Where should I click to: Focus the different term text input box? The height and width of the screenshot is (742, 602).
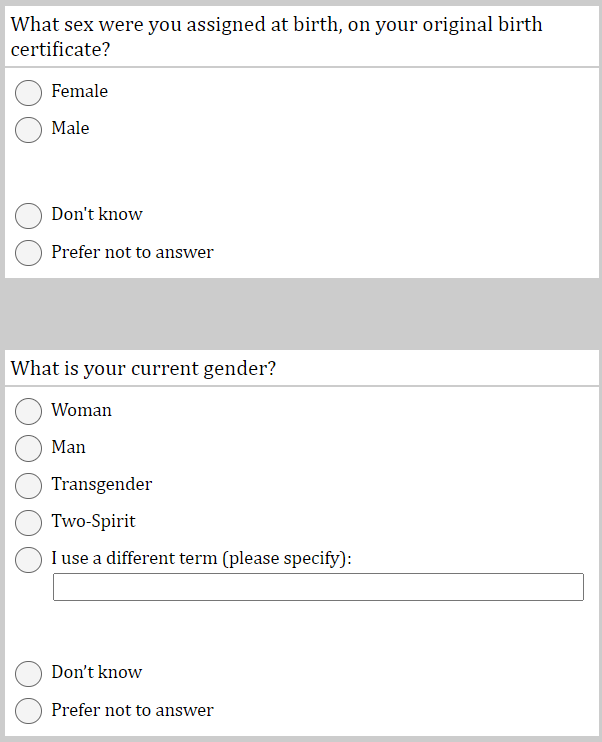point(318,587)
